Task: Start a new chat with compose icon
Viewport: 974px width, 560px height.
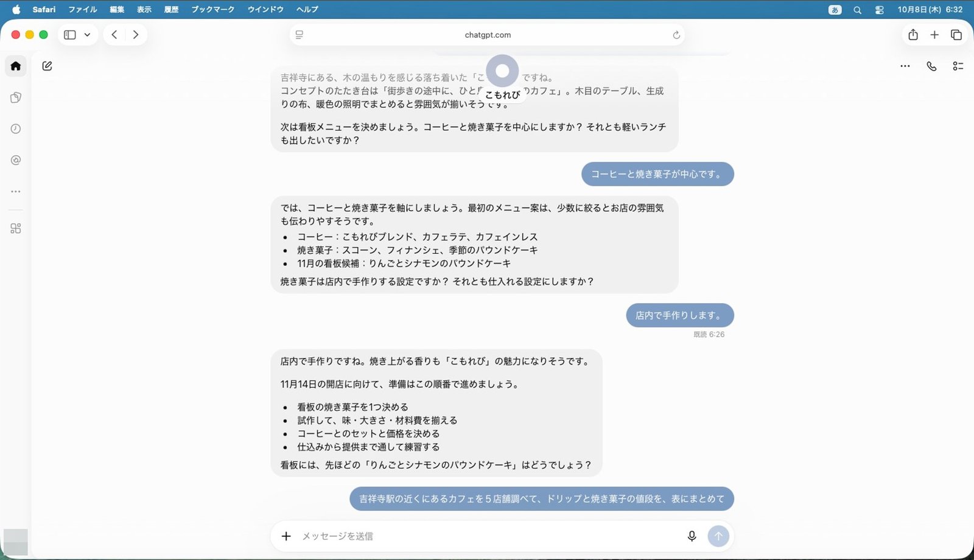Action: [47, 66]
